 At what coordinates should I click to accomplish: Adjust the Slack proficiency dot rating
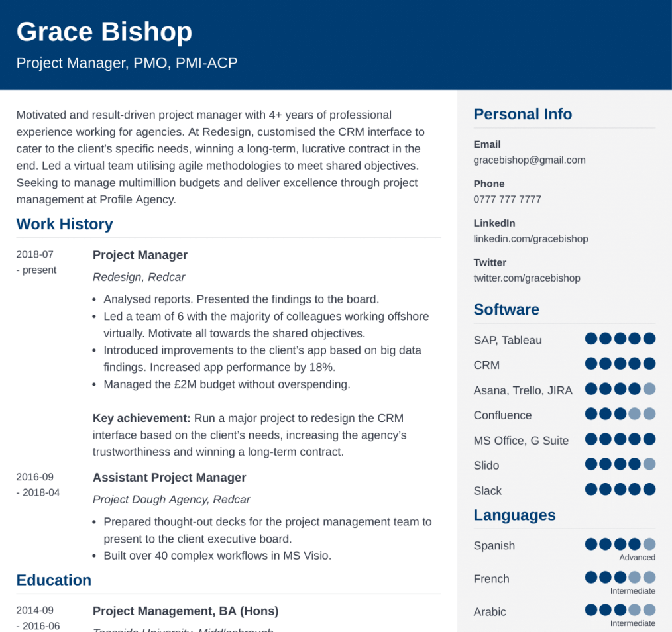pyautogui.click(x=620, y=489)
